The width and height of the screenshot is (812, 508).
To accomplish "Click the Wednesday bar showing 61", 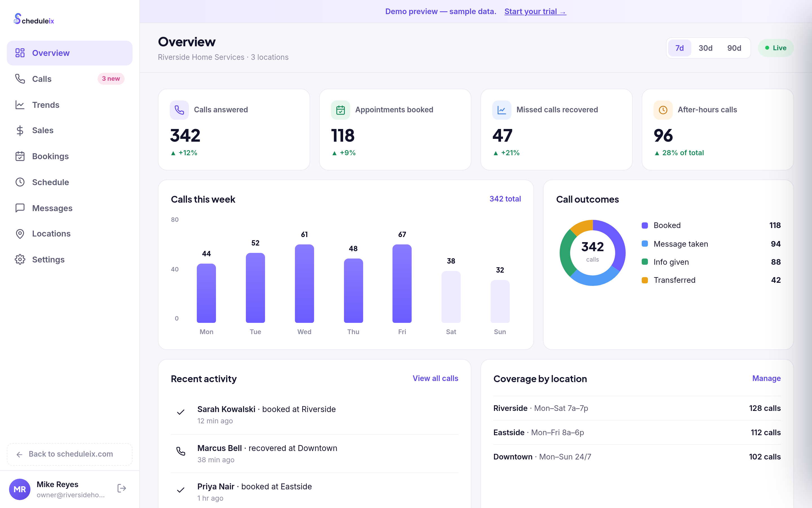I will (x=304, y=284).
